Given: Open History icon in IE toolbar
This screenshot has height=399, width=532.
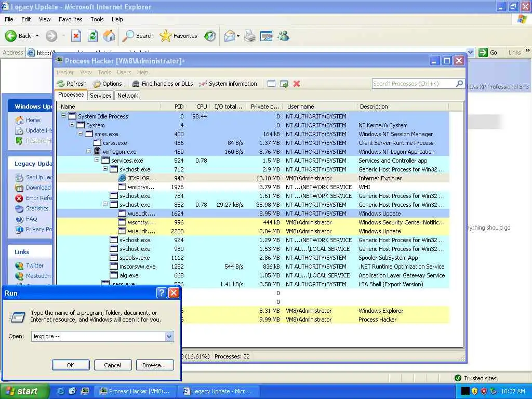Looking at the screenshot, I should click(210, 36).
